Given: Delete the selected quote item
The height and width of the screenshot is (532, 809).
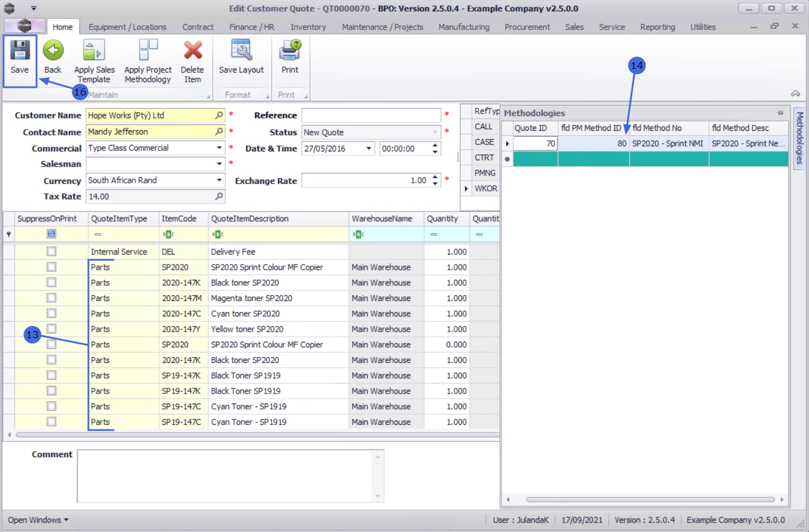Looking at the screenshot, I should 193,62.
